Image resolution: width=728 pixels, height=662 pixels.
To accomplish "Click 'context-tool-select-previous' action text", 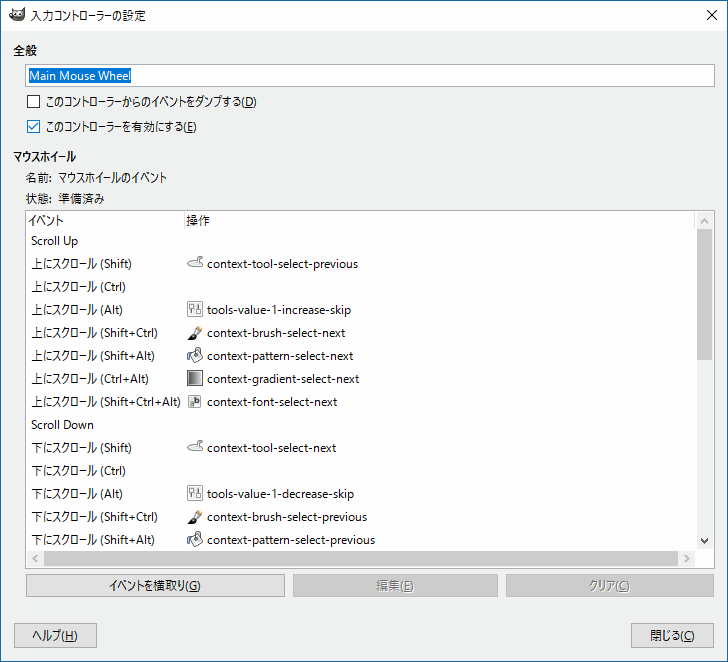I will pyautogui.click(x=282, y=264).
